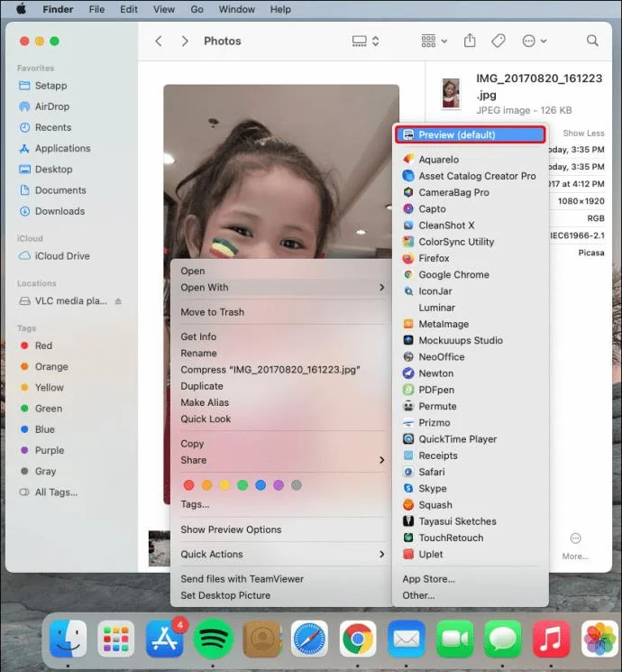This screenshot has width=622, height=672.
Task: Open image with ColorSync Utility
Action: (x=470, y=242)
